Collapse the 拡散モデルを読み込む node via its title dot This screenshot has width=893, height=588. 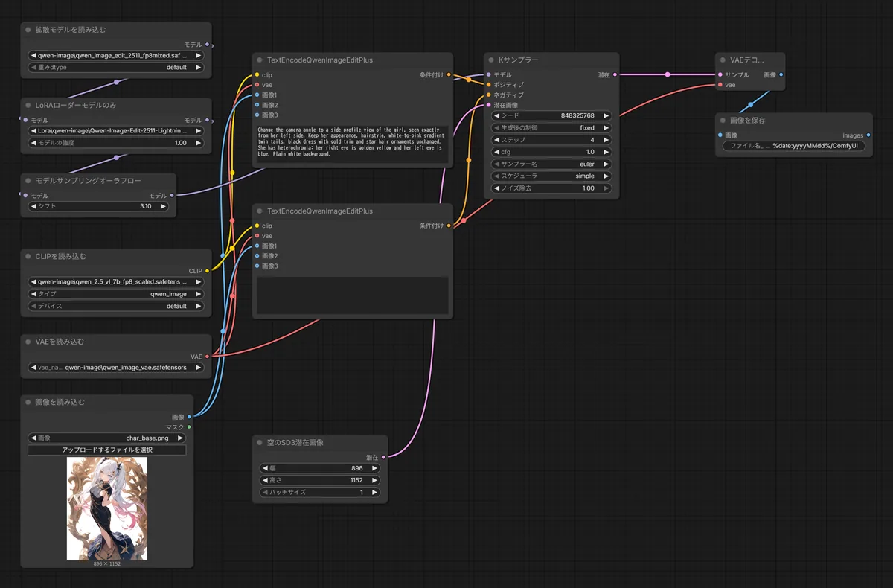point(28,30)
